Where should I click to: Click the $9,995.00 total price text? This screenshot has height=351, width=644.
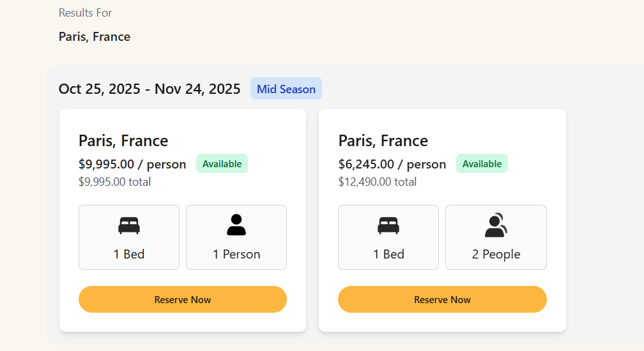point(114,182)
